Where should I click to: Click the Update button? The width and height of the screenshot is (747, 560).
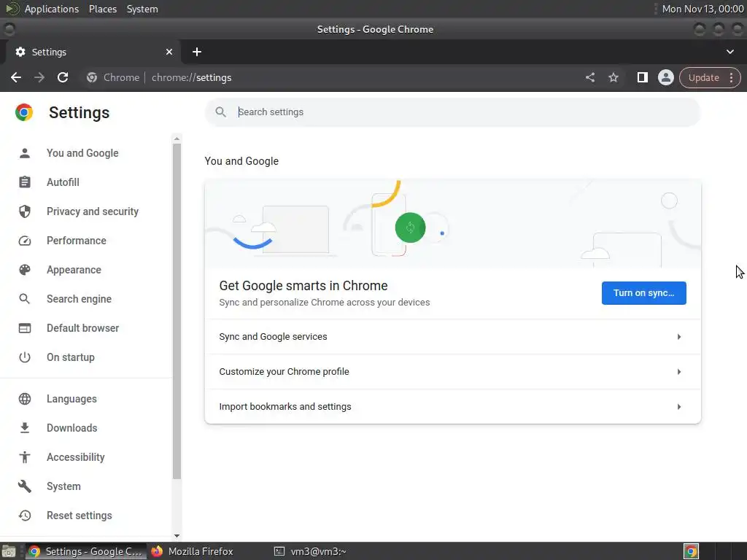704,77
